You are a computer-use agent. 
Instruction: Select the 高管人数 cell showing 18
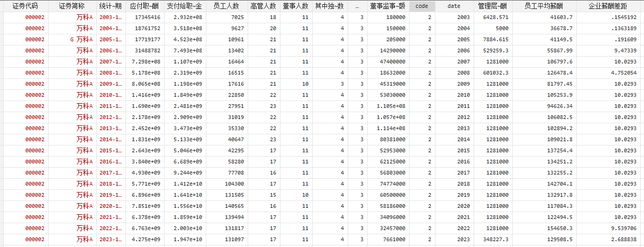(x=263, y=17)
